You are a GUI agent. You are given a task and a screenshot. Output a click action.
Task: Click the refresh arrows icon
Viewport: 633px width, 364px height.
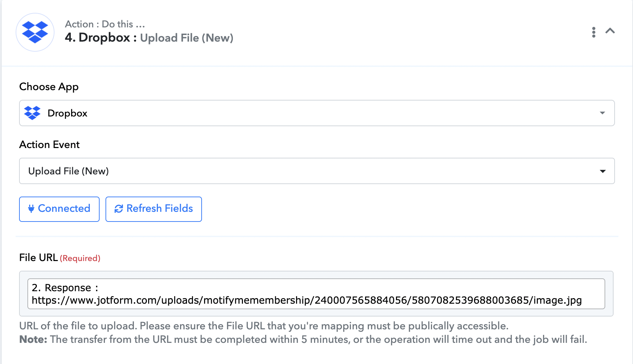point(119,209)
